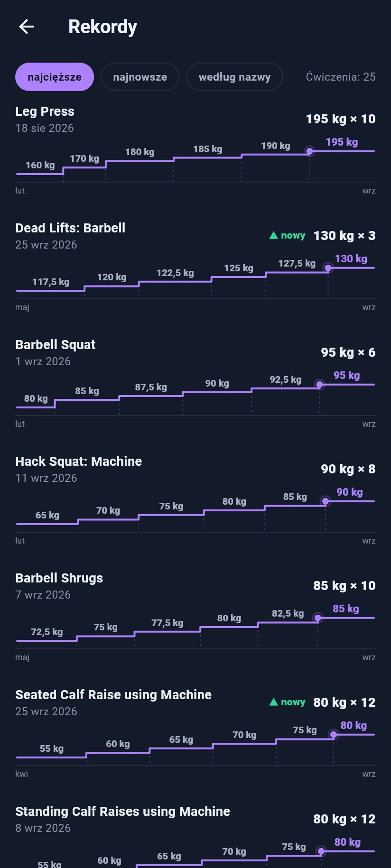The width and height of the screenshot is (391, 868).
Task: Open the Barbell Shrugs exercise title
Action: pos(59,578)
